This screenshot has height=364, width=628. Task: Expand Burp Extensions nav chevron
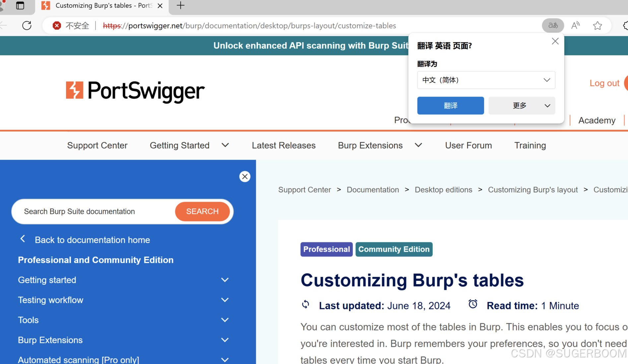click(x=418, y=145)
